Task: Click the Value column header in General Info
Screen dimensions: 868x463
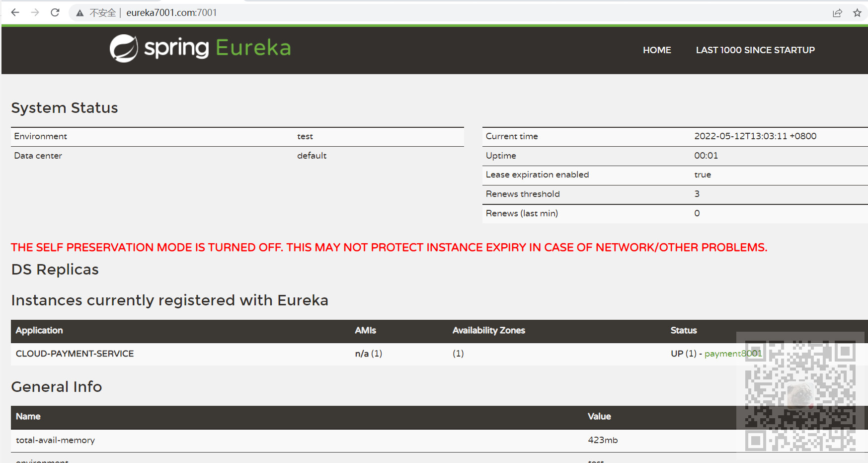Action: (x=599, y=417)
